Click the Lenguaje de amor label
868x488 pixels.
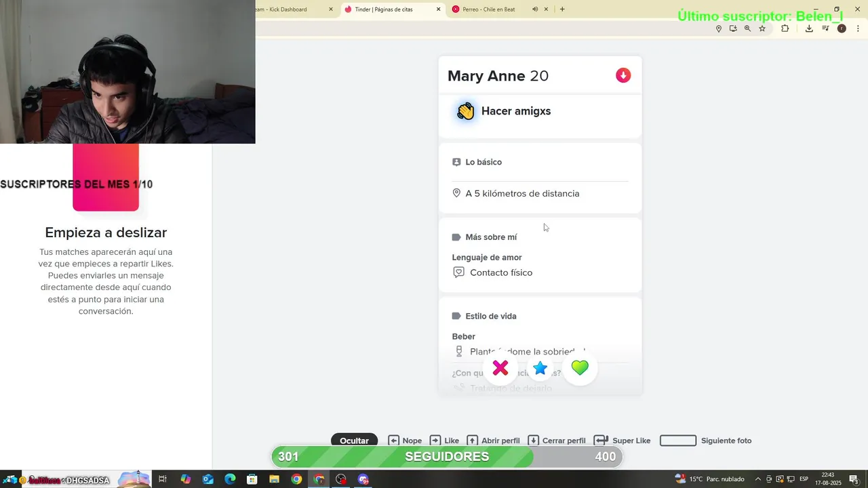click(x=487, y=258)
